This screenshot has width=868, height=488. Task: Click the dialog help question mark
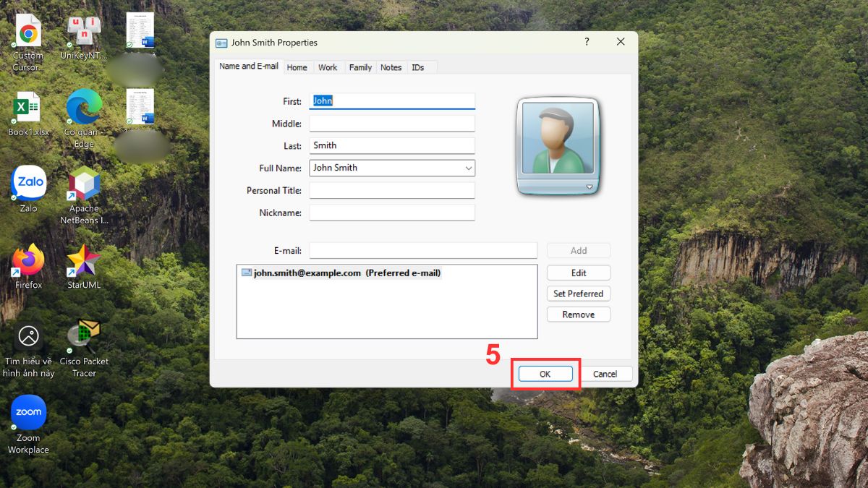coord(586,42)
